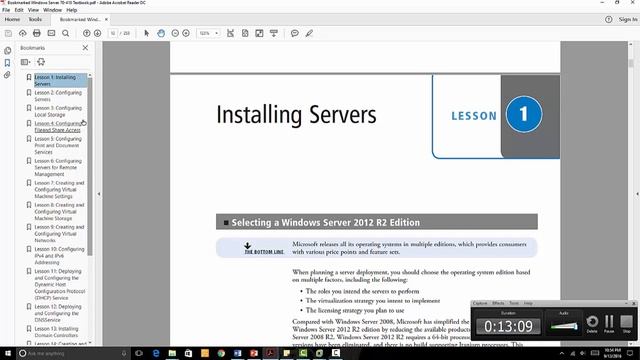The width and height of the screenshot is (640, 360).
Task: Zoom out with the minus circle icon
Action: coord(175,33)
